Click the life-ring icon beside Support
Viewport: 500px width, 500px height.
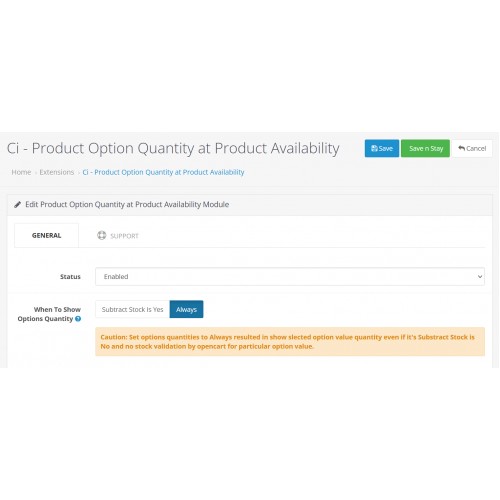click(x=102, y=235)
